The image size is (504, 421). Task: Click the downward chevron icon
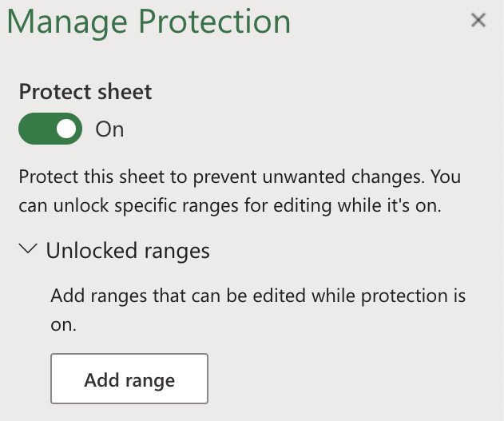pyautogui.click(x=28, y=250)
